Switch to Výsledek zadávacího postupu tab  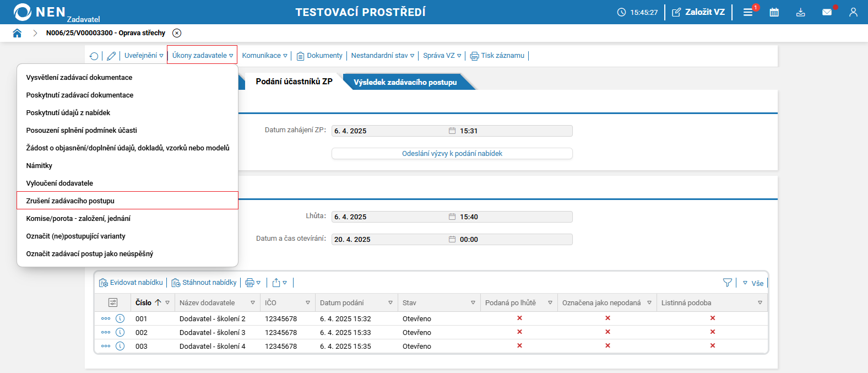point(405,82)
